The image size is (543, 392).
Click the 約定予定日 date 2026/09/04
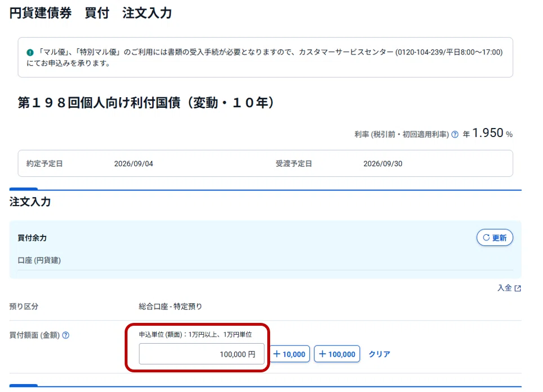[x=134, y=164]
